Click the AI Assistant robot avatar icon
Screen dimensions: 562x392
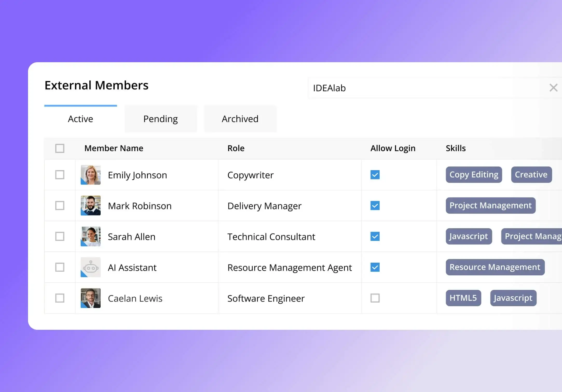point(90,267)
